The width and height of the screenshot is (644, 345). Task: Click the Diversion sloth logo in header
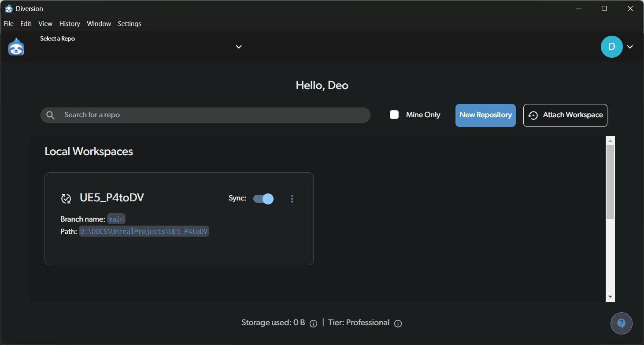[16, 47]
